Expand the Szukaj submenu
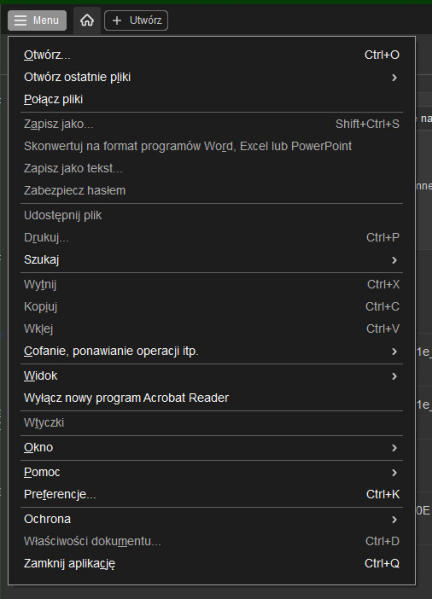432x599 pixels. tap(212, 260)
